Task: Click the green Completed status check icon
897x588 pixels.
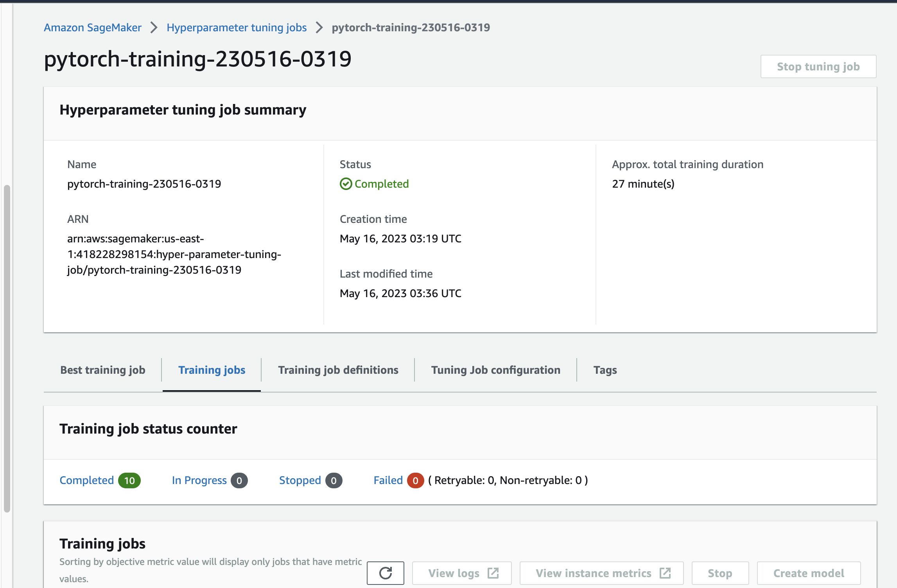Action: 346,184
